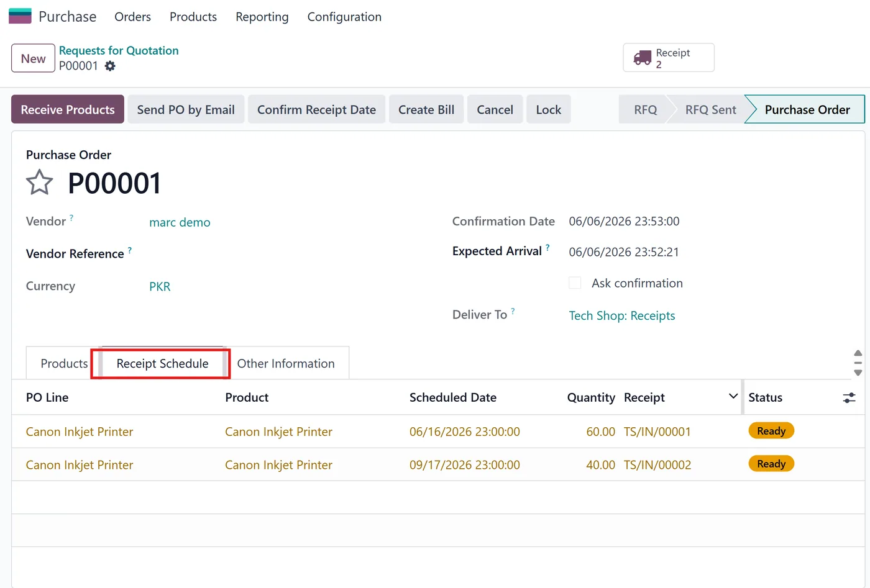Click the Receipt truck icon
This screenshot has height=588, width=870.
point(642,58)
